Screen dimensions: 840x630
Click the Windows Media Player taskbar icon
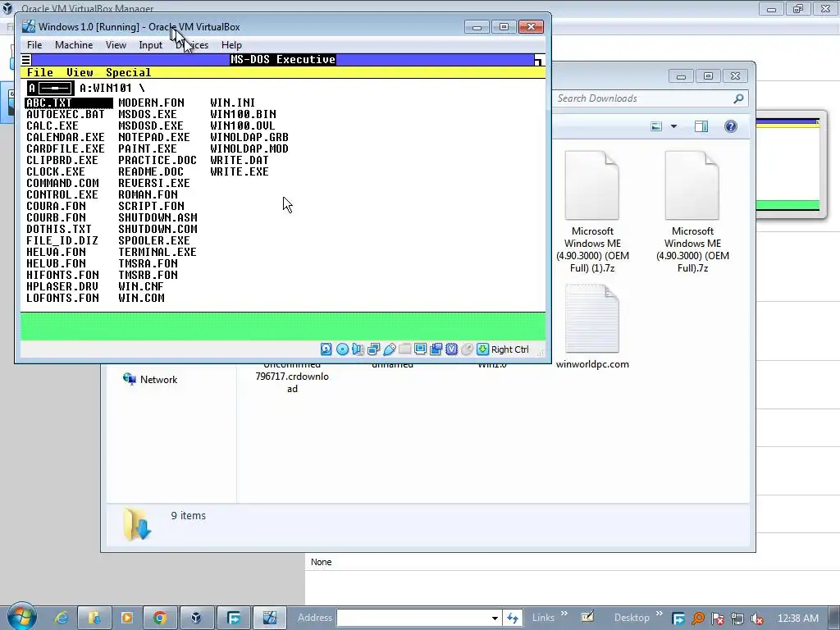coord(127,618)
